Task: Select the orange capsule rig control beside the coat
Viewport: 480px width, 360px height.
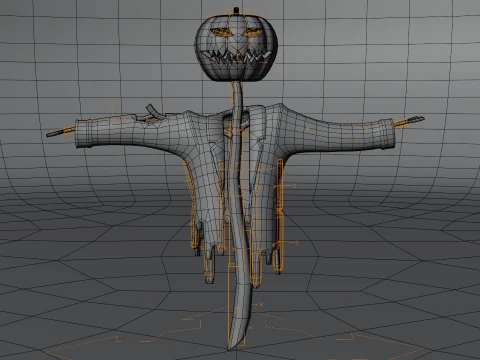Action: 279,214
